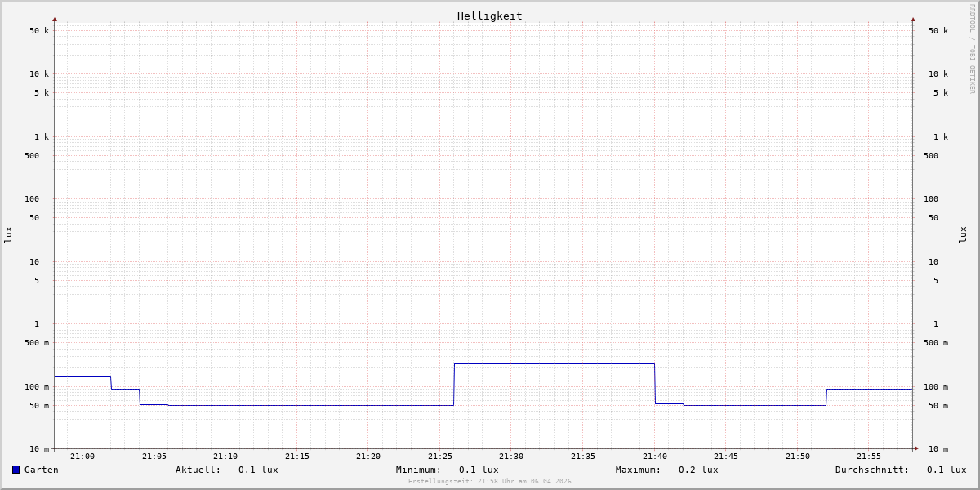Viewport: 980px width, 490px height.
Task: Click the 50 m label on right axis
Action: pos(938,406)
